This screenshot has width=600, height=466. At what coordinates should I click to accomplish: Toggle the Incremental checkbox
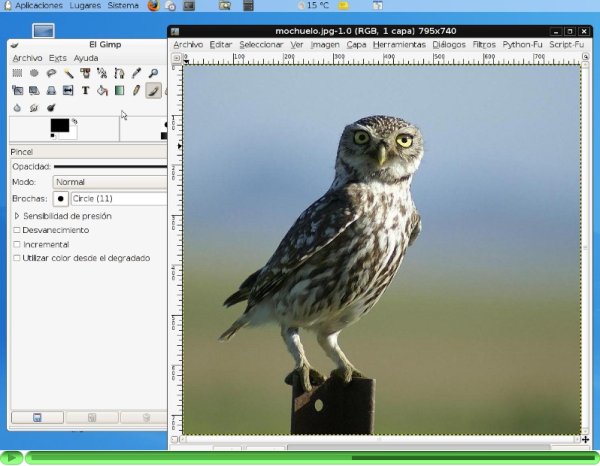click(17, 244)
